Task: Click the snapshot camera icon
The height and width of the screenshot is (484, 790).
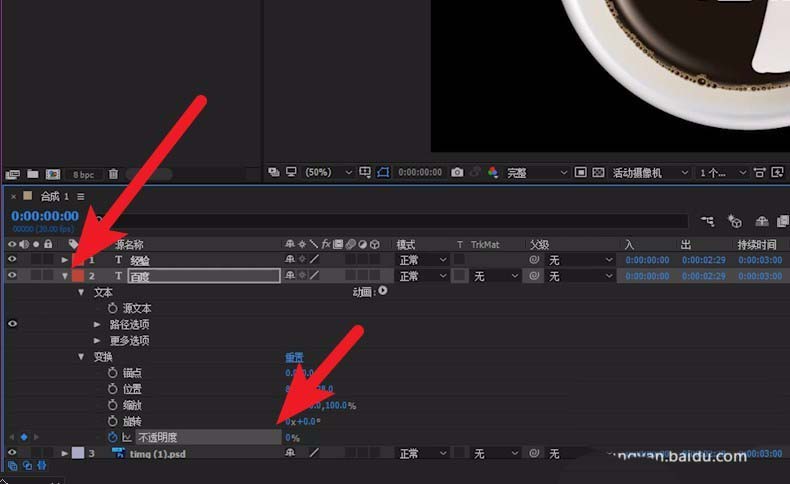Action: (x=457, y=173)
